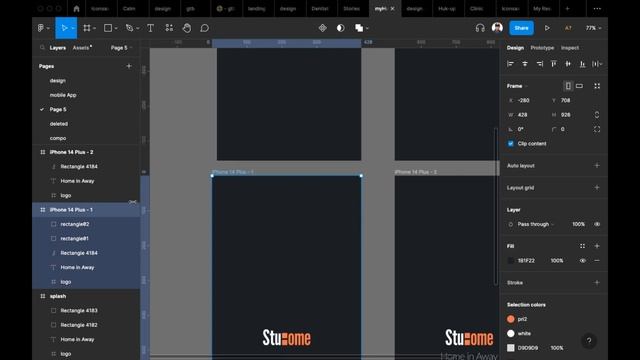This screenshot has width=640, height=360.
Task: Click the Align horizontal centers icon
Action: pos(525,64)
